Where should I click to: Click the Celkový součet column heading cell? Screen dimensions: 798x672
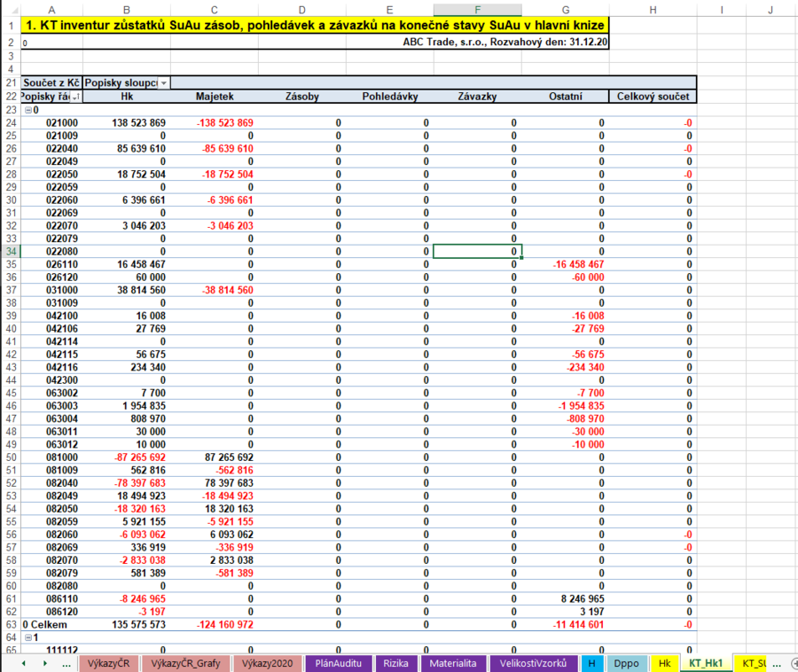653,97
